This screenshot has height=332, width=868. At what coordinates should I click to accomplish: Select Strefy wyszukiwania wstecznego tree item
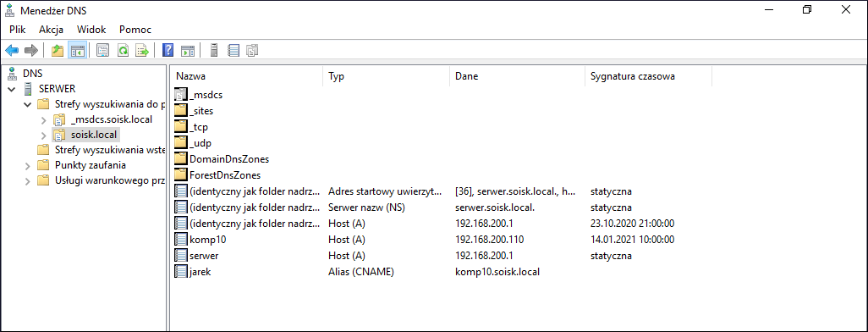point(110,150)
